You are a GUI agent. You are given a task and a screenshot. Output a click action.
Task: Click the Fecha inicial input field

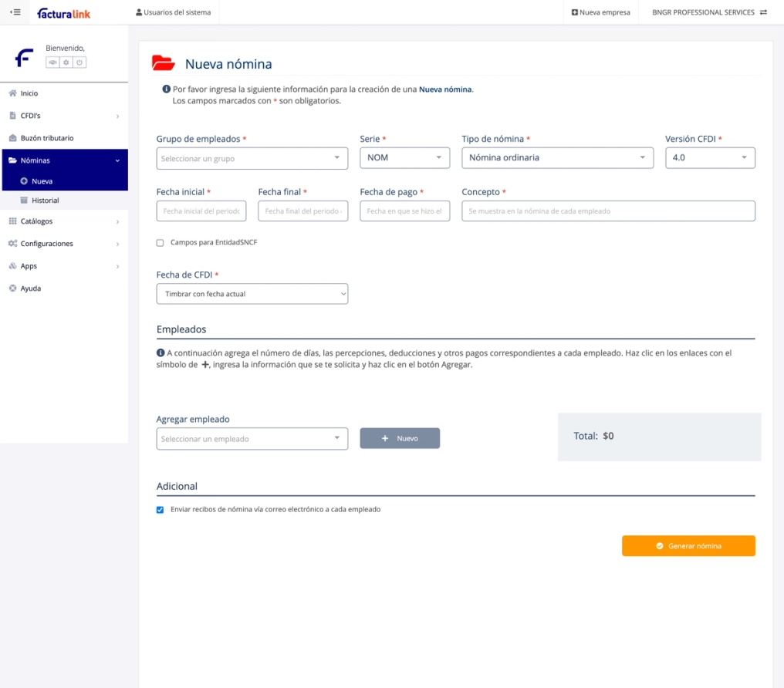[x=201, y=211]
